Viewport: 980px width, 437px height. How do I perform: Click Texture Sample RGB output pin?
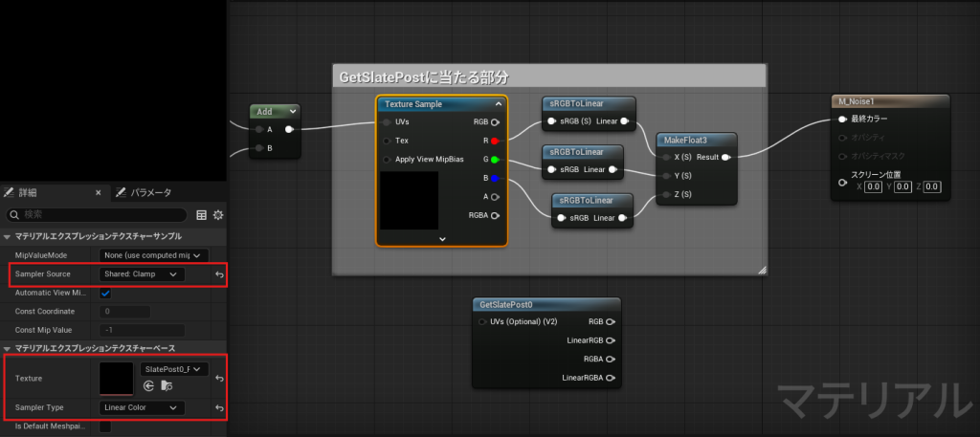495,122
